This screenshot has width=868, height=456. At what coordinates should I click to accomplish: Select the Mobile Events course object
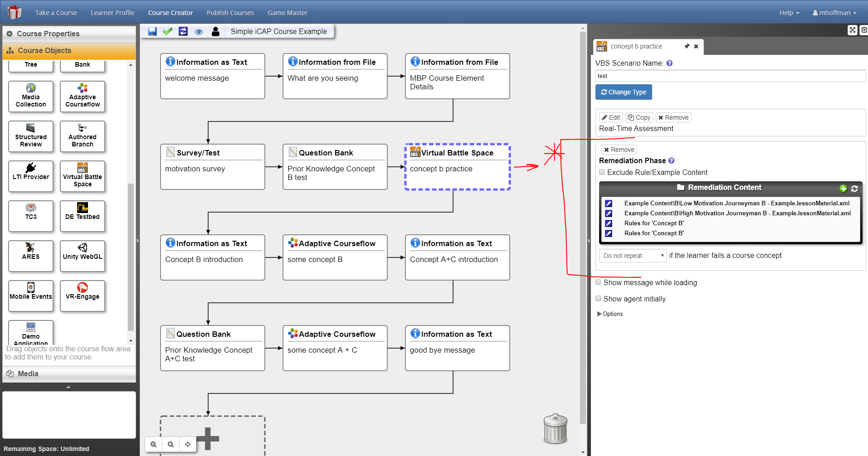click(x=31, y=296)
